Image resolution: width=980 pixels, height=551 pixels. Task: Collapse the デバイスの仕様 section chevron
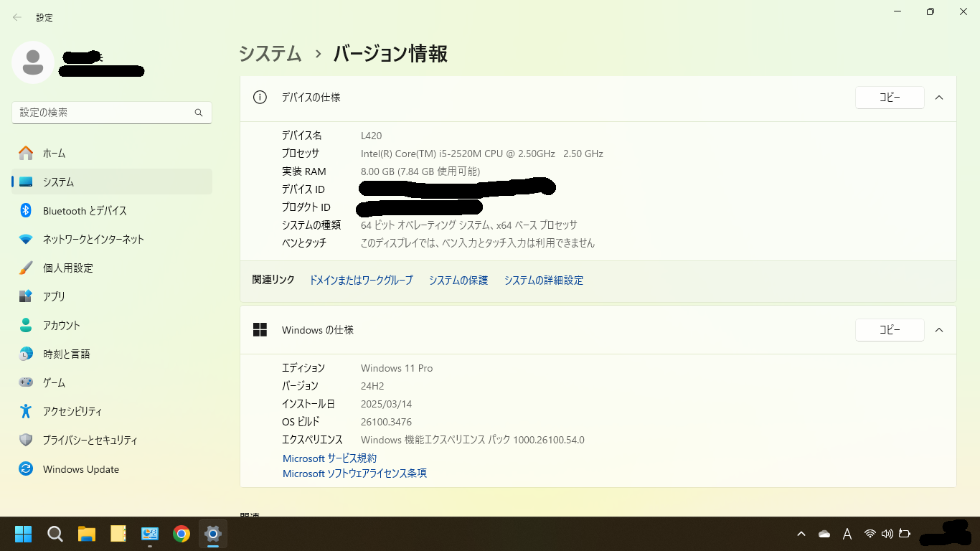(939, 97)
